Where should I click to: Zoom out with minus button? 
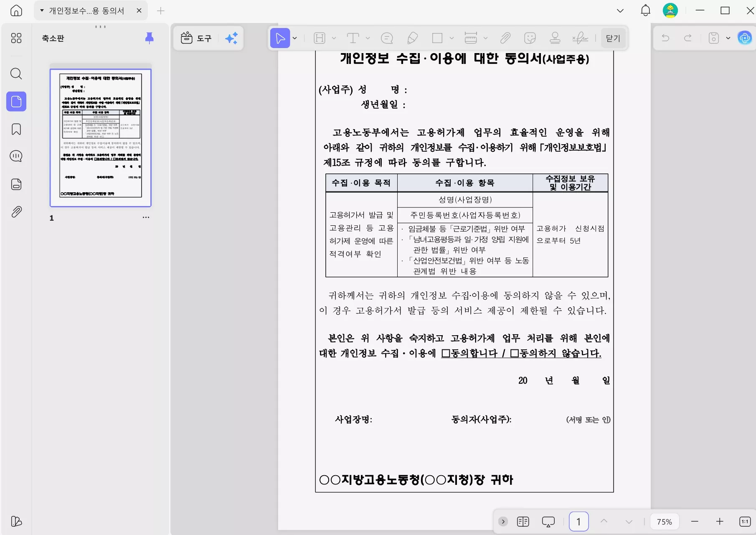(695, 521)
